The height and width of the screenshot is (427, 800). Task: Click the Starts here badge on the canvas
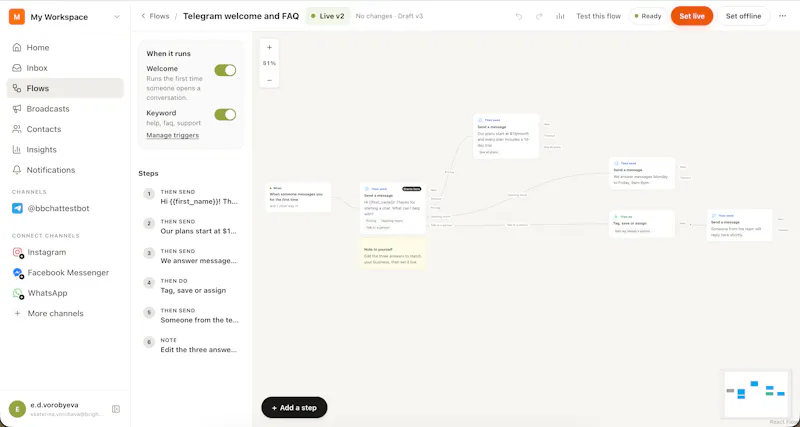tap(411, 189)
